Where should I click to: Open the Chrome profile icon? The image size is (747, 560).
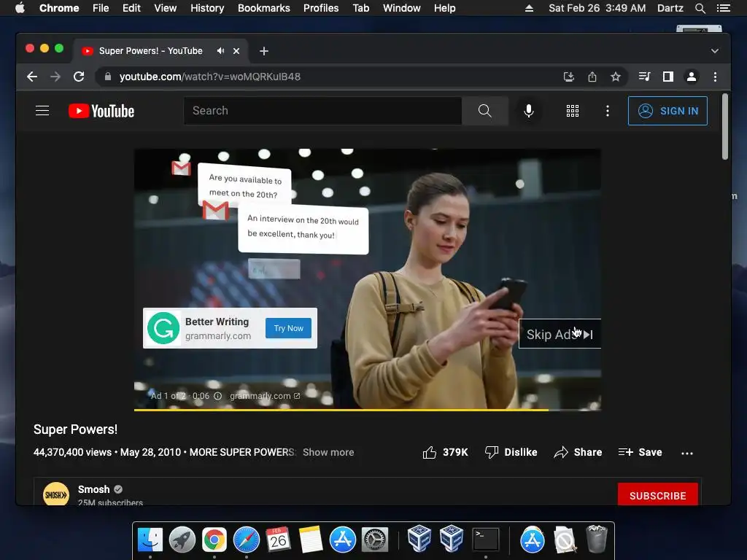click(692, 77)
